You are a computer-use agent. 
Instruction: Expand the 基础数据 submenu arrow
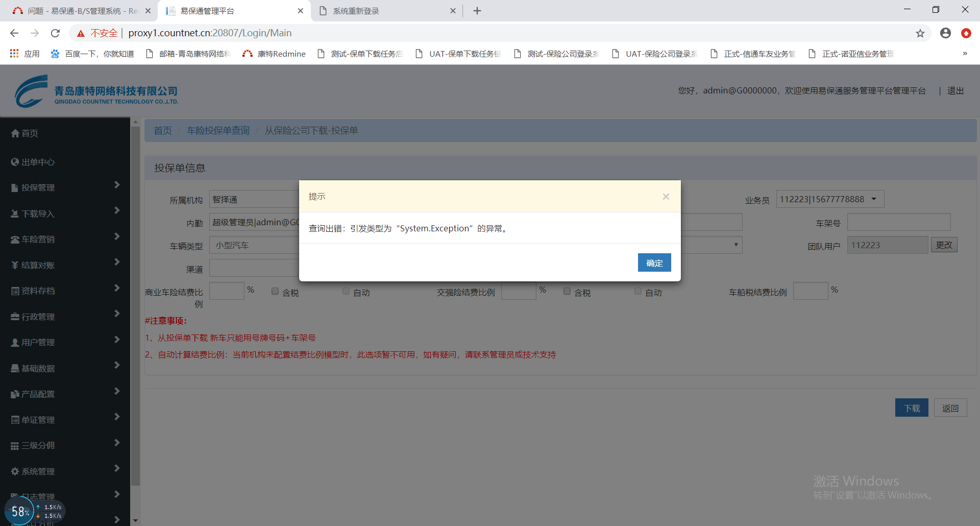[x=117, y=365]
